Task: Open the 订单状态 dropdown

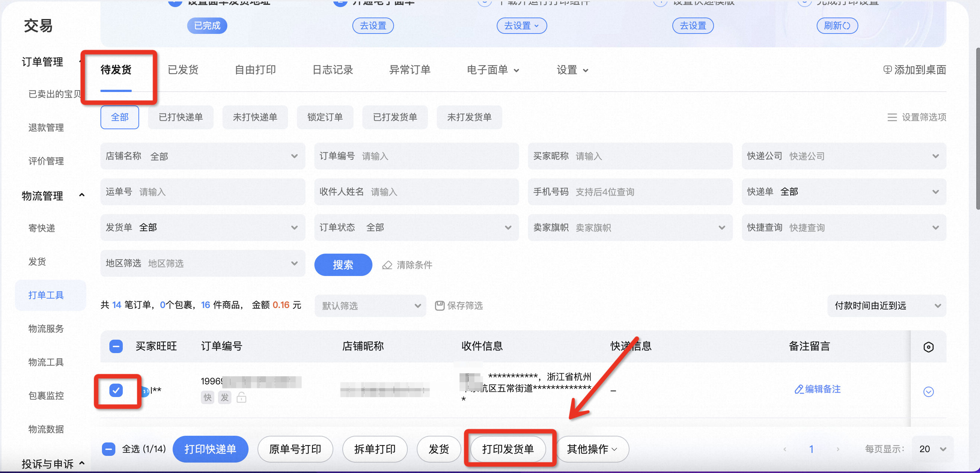Action: [x=416, y=228]
